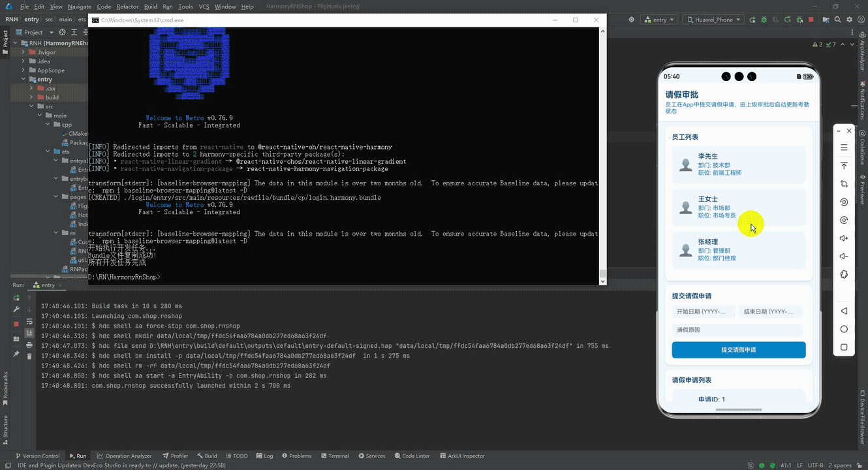Open the Build menu
The height and width of the screenshot is (470, 868).
[x=151, y=7]
